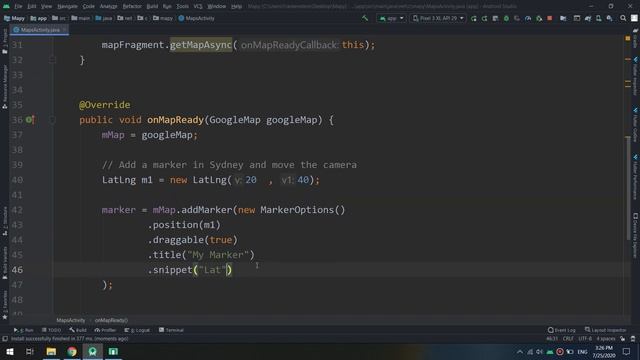640x360 pixels.
Task: Open the Tools menu
Action: (x=182, y=6)
